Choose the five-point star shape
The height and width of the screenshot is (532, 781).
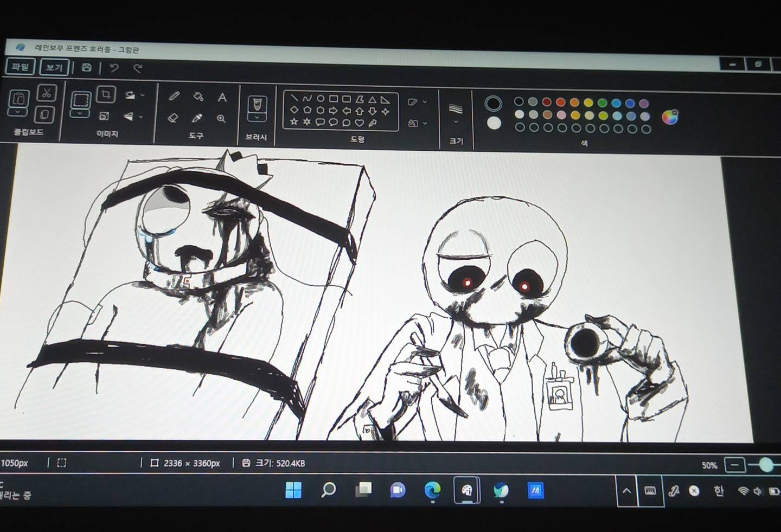[x=294, y=121]
